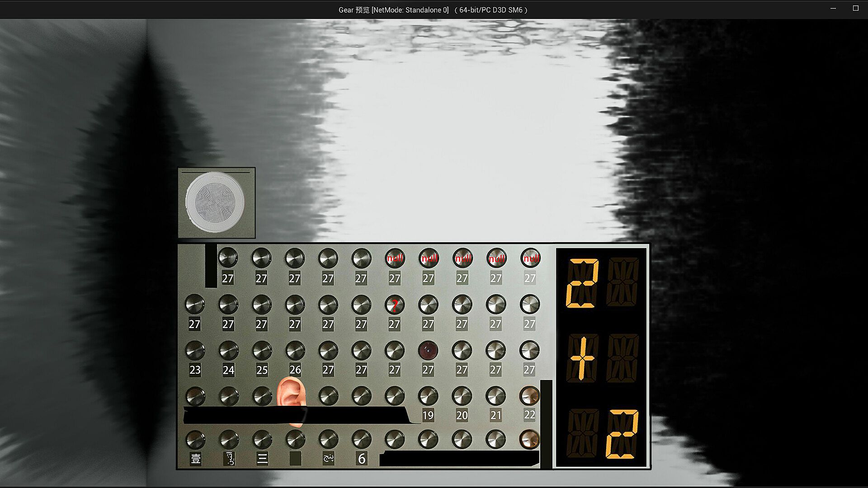
Task: Push the elevator button labeled 20
Action: (x=462, y=396)
